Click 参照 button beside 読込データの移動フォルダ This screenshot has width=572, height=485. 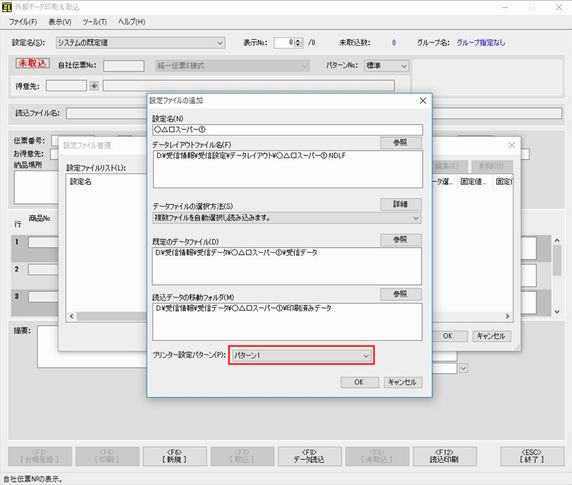401,294
